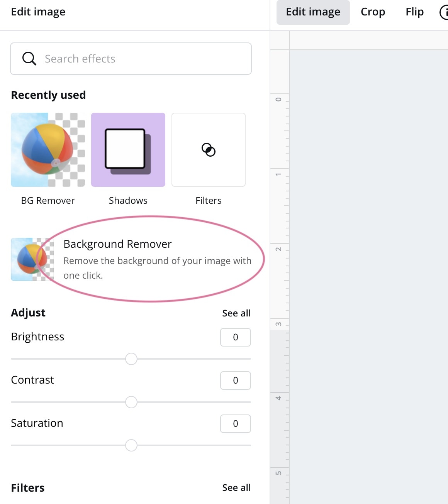Click the search magnifier icon
The image size is (448, 504).
pyautogui.click(x=29, y=59)
